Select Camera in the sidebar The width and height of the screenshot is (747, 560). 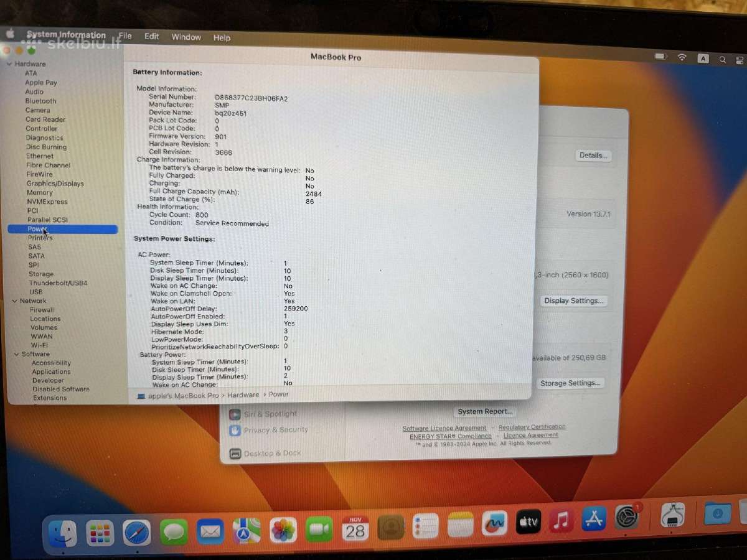click(x=37, y=110)
